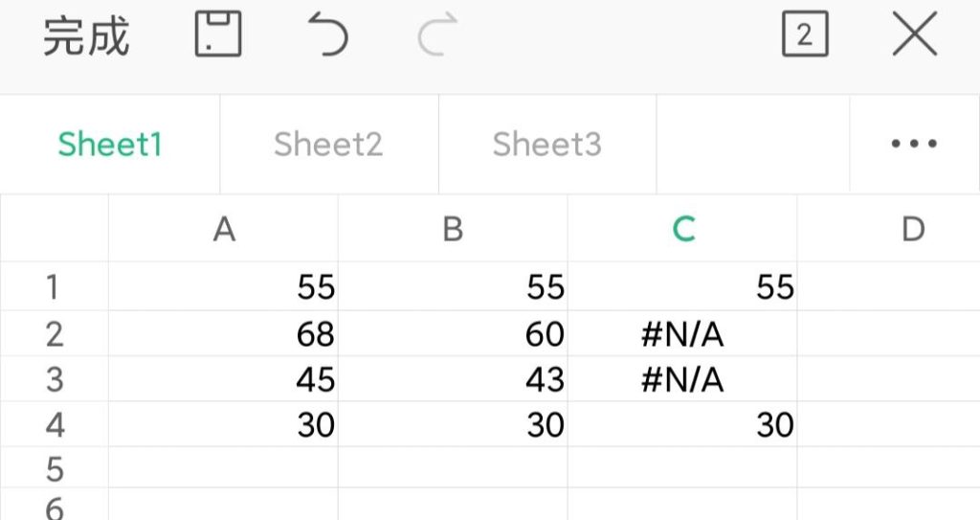Select the top-left select-all corner
The height and width of the screenshot is (520, 980).
[55, 229]
